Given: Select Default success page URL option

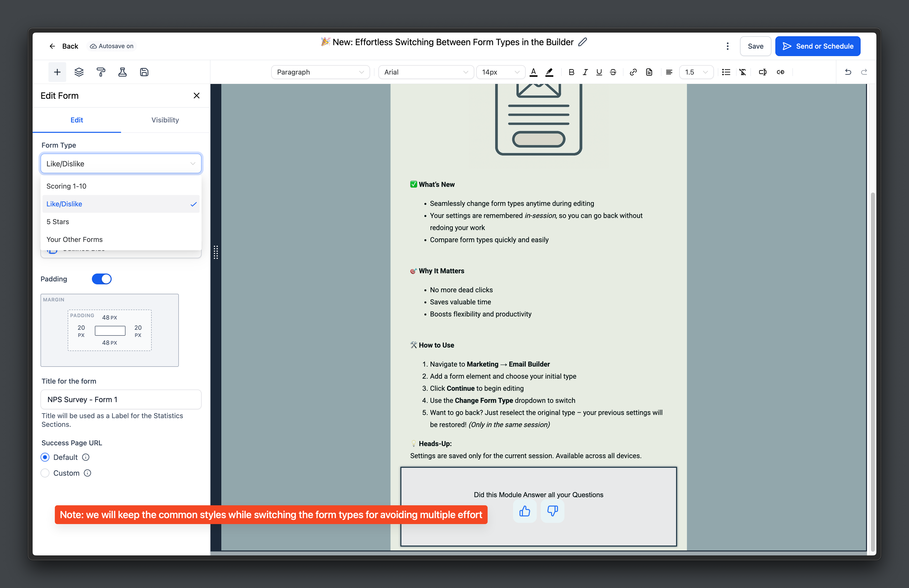Looking at the screenshot, I should point(45,457).
